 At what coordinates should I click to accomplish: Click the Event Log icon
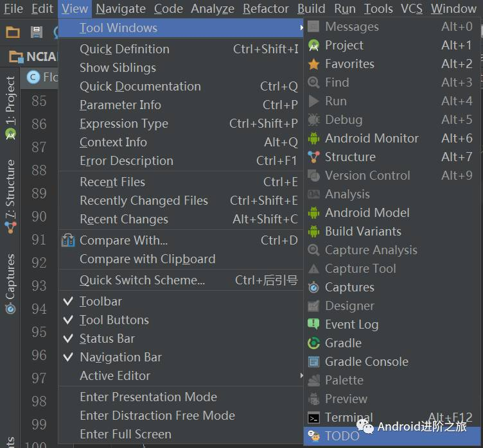pyautogui.click(x=313, y=325)
